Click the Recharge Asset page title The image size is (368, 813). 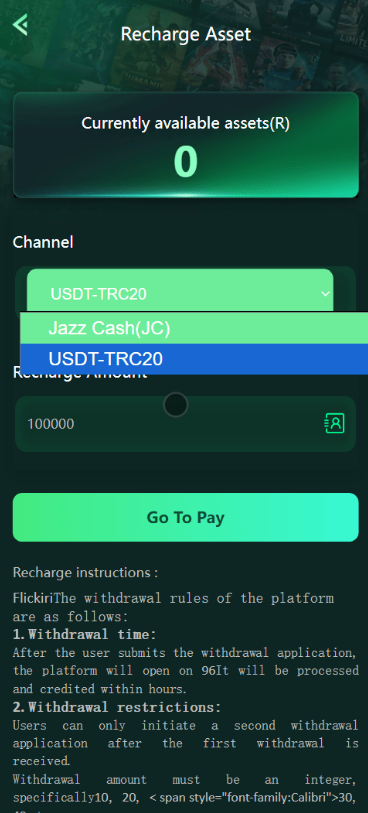tap(186, 34)
